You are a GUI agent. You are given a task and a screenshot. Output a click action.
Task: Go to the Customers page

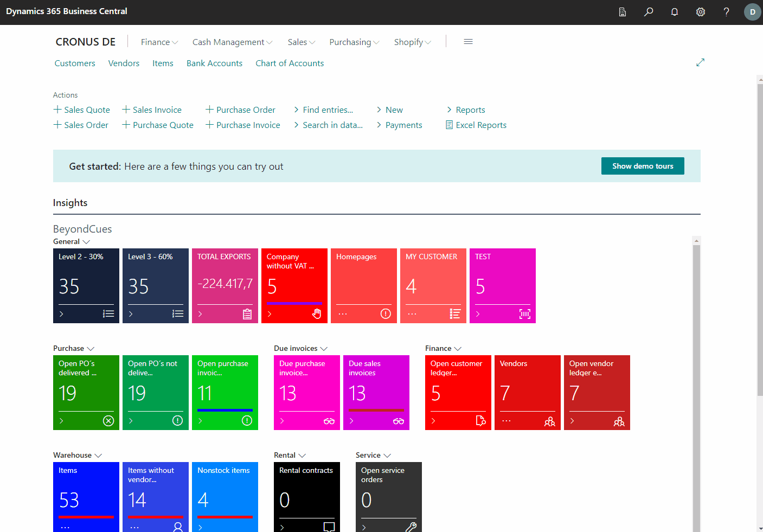tap(75, 63)
